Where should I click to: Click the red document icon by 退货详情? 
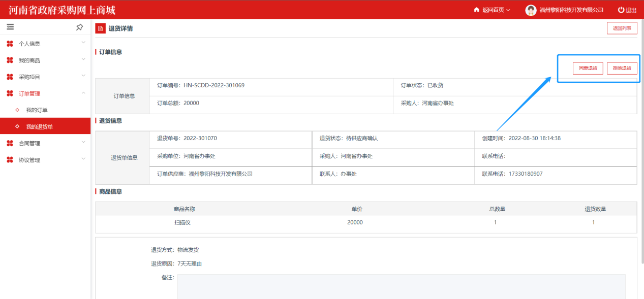pos(101,28)
